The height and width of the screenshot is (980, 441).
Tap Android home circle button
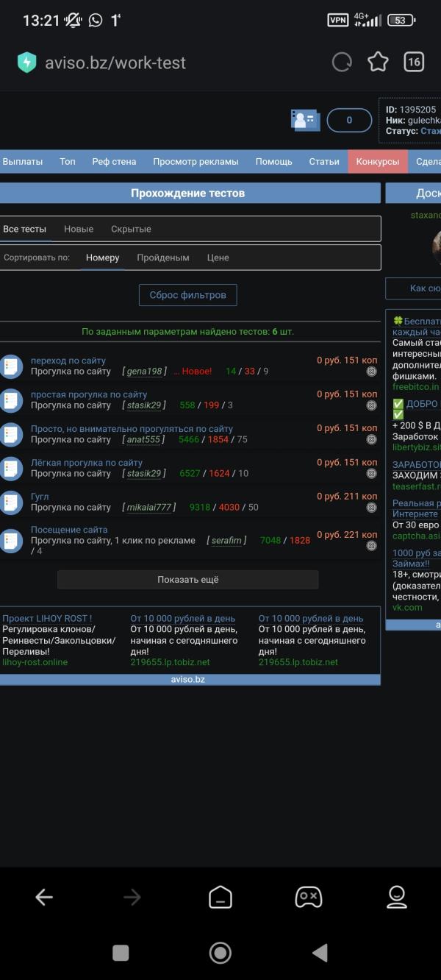(220, 953)
